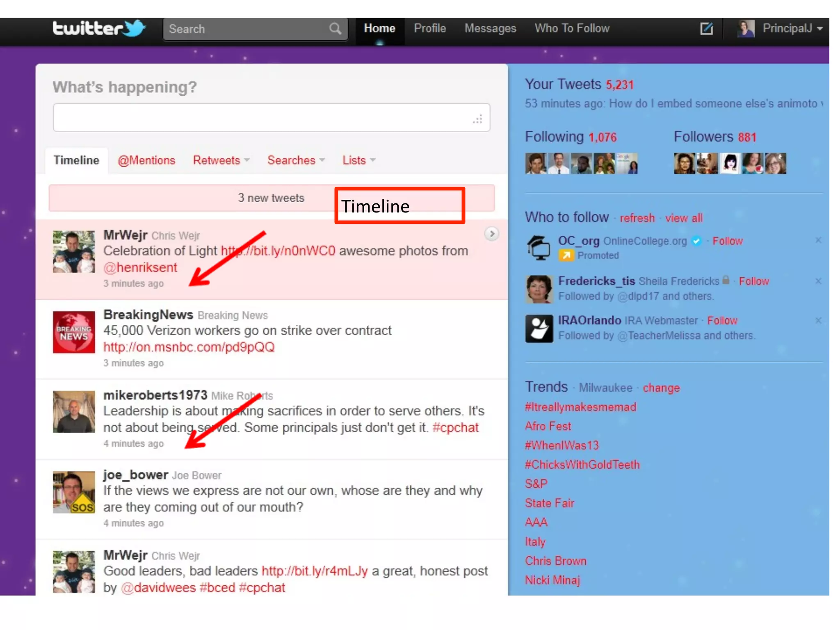Dismiss the OC_org suggestion
Screen dimensions: 840x630
pos(818,240)
